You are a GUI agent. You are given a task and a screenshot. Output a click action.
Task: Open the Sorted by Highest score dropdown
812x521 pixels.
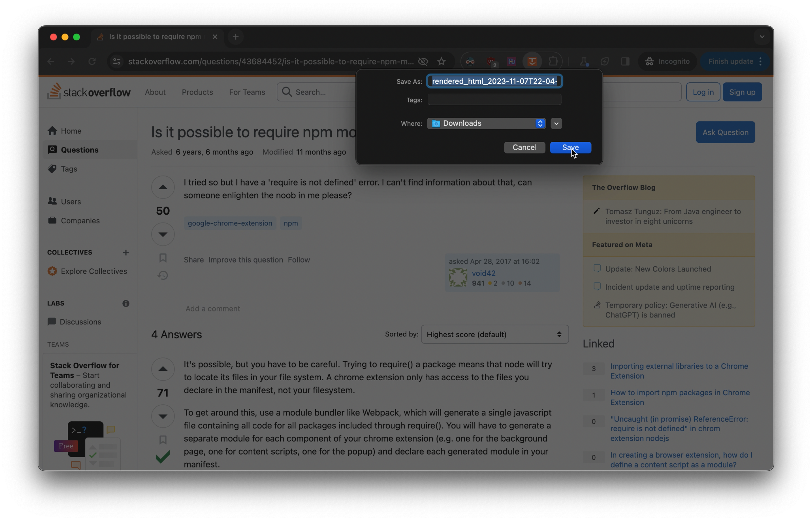495,334
